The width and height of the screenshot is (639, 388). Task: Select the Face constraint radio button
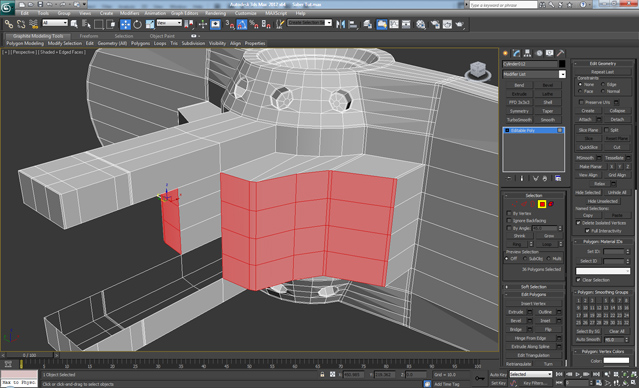580,91
